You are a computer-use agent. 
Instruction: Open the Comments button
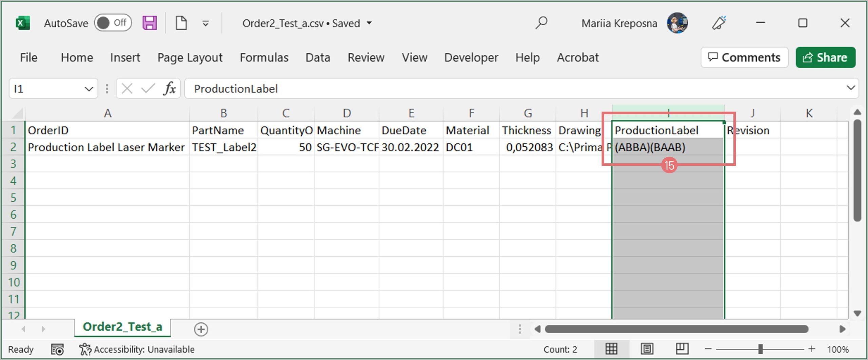tap(744, 58)
